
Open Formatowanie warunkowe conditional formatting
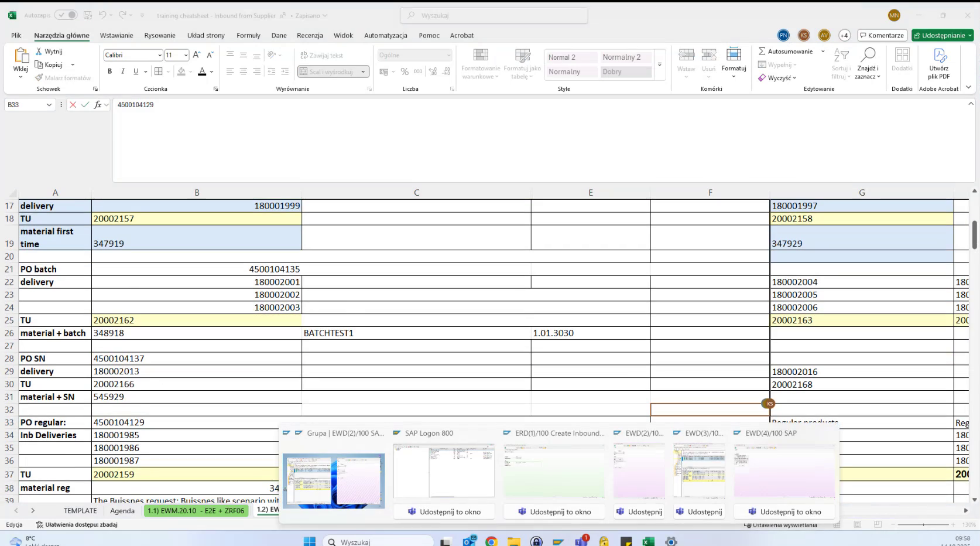click(x=480, y=63)
